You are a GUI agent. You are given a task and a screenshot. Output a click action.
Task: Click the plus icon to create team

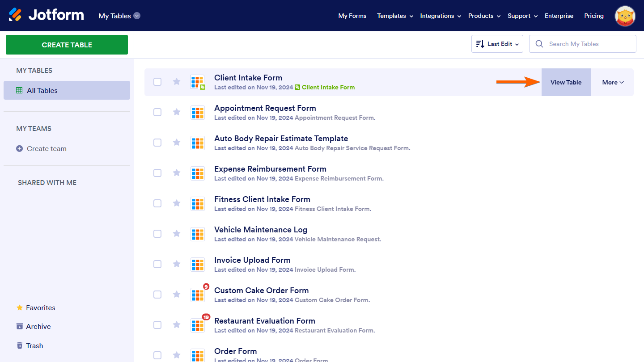(x=19, y=148)
